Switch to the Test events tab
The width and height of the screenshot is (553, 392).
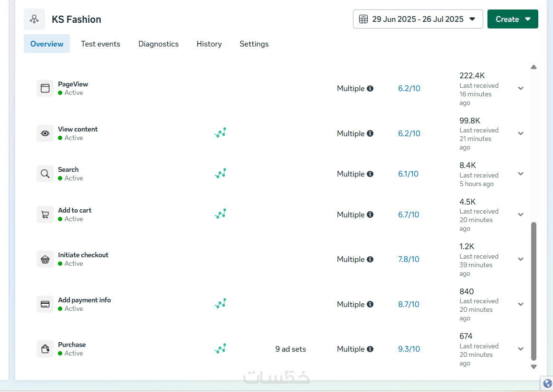click(101, 44)
